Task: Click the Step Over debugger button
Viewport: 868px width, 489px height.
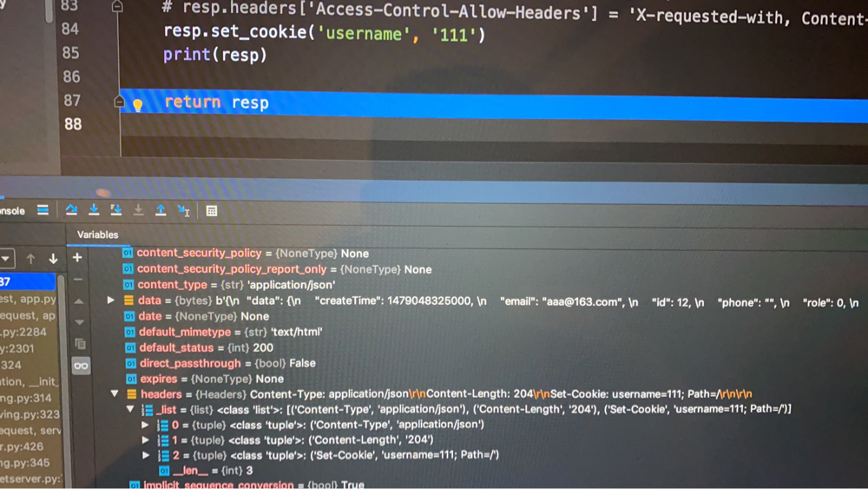Action: (x=71, y=210)
